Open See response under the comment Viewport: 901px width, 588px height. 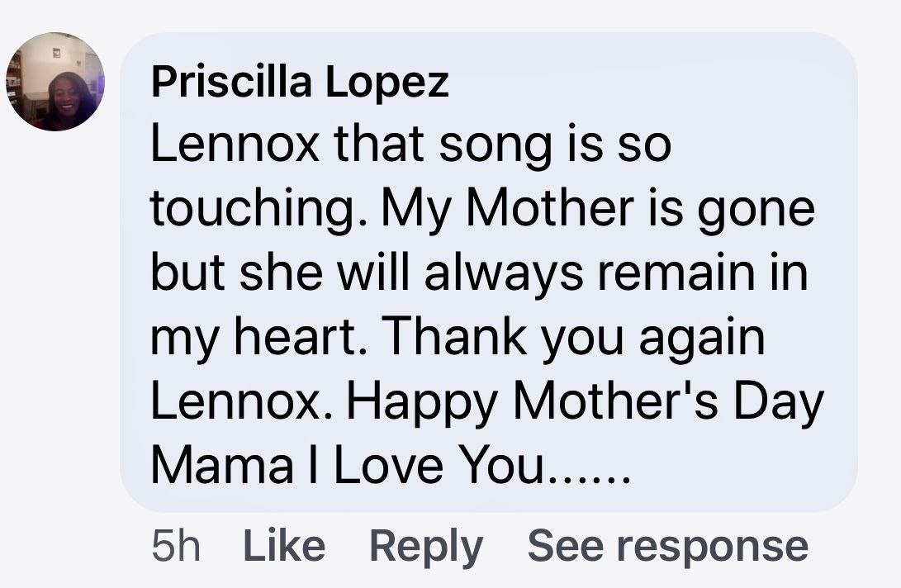pyautogui.click(x=667, y=546)
